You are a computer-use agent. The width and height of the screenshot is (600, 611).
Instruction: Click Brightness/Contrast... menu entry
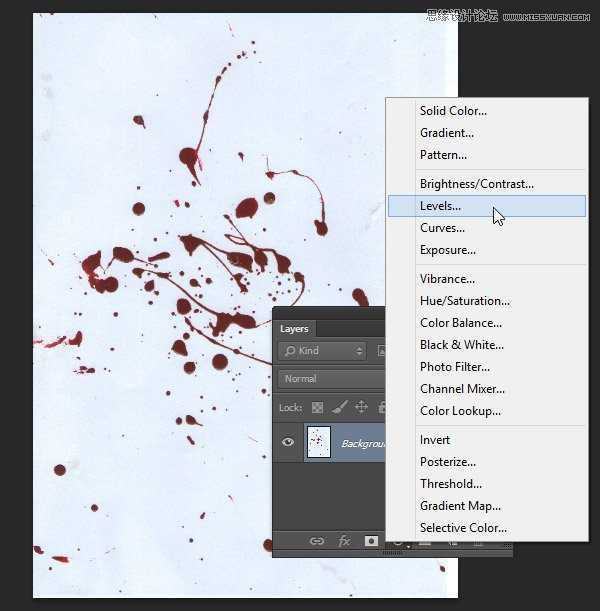pos(476,184)
